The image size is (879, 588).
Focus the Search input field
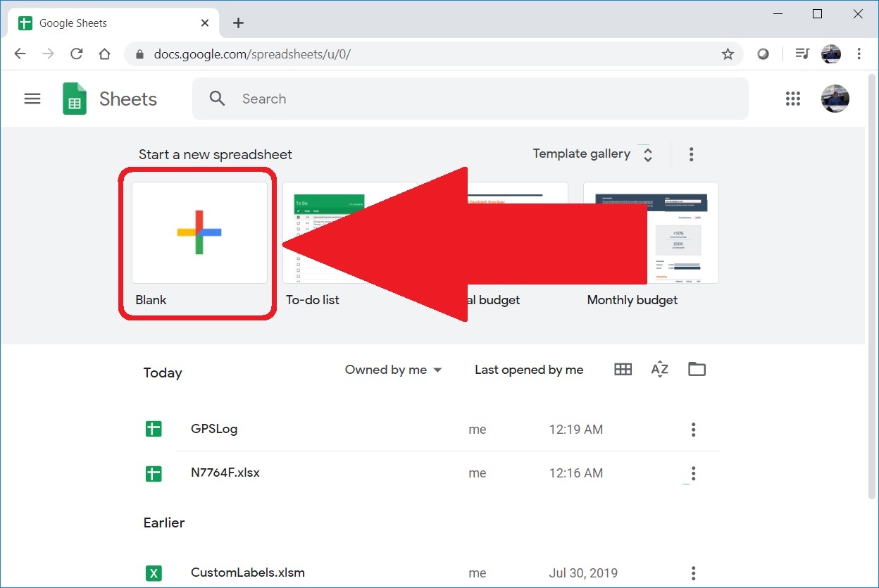[x=470, y=99]
